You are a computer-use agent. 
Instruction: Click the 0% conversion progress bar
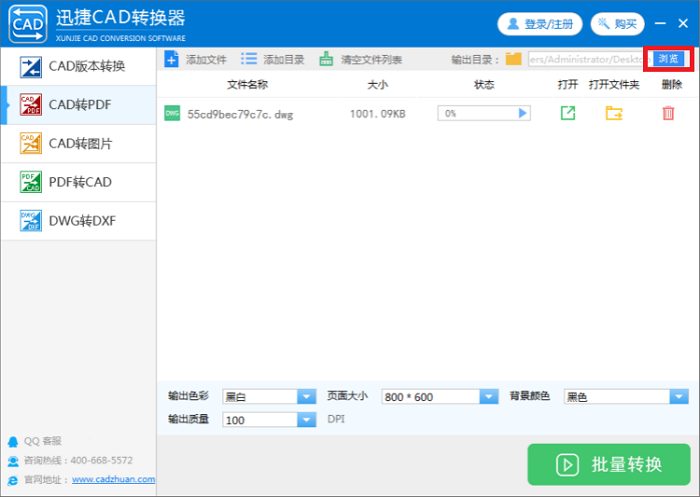click(x=484, y=113)
